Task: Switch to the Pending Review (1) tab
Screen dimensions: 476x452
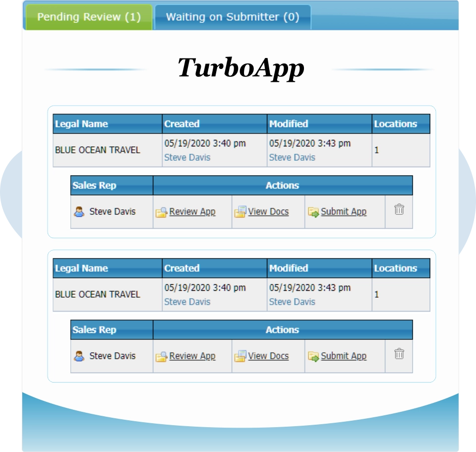Action: click(x=89, y=17)
